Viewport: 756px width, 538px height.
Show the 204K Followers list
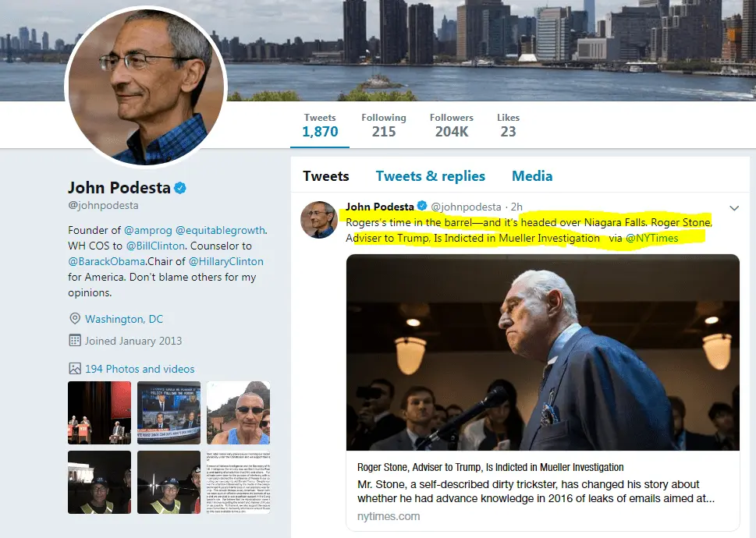pyautogui.click(x=451, y=125)
